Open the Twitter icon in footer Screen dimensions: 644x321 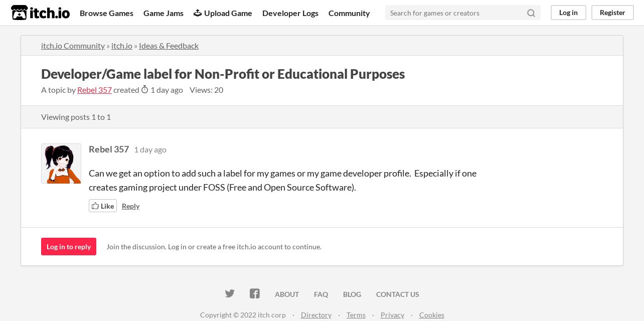230,294
